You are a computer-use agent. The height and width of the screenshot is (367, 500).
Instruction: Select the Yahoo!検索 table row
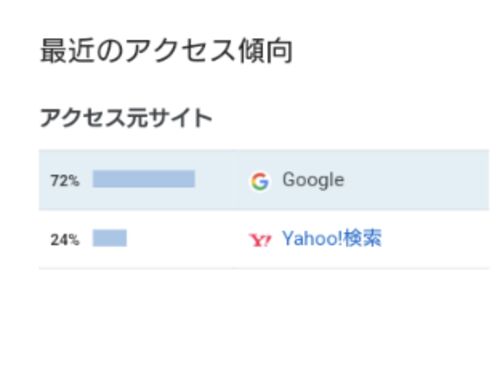click(264, 239)
